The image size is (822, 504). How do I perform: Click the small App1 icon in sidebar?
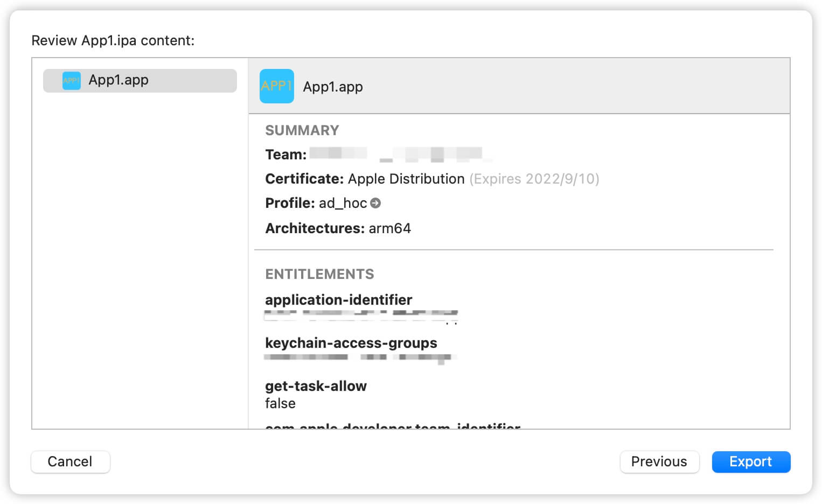click(x=71, y=80)
